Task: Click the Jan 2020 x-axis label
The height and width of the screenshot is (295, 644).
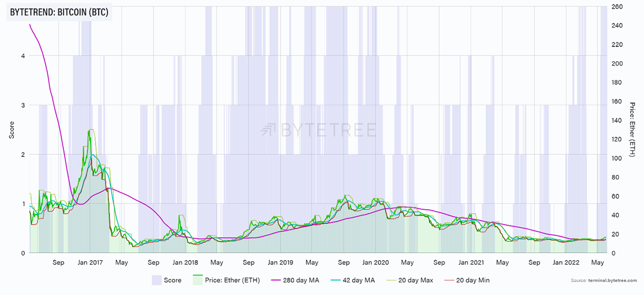Action: (375, 262)
